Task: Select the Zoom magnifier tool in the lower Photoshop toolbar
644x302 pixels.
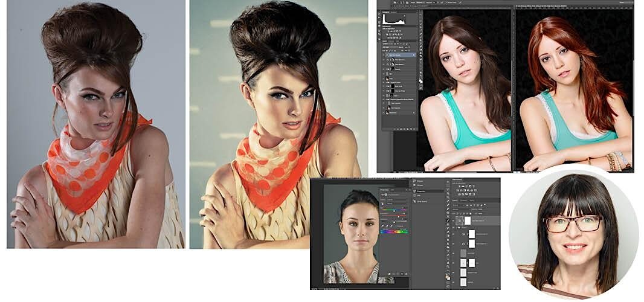Action: [x=448, y=270]
